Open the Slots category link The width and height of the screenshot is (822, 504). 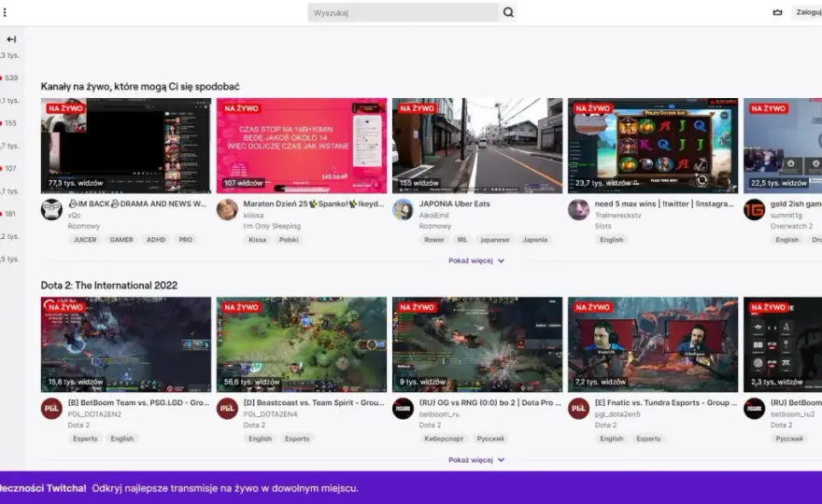coord(602,226)
